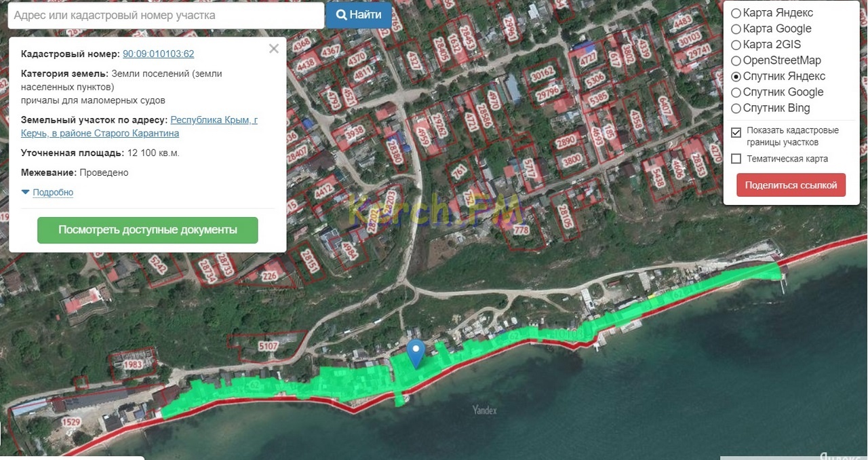Open the Республика Крым address link
This screenshot has width=868, height=460.
(x=214, y=120)
